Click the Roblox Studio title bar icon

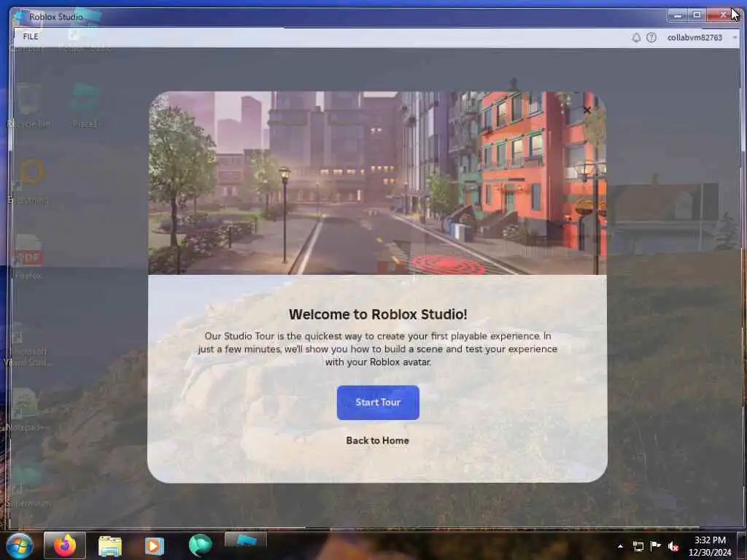click(20, 17)
